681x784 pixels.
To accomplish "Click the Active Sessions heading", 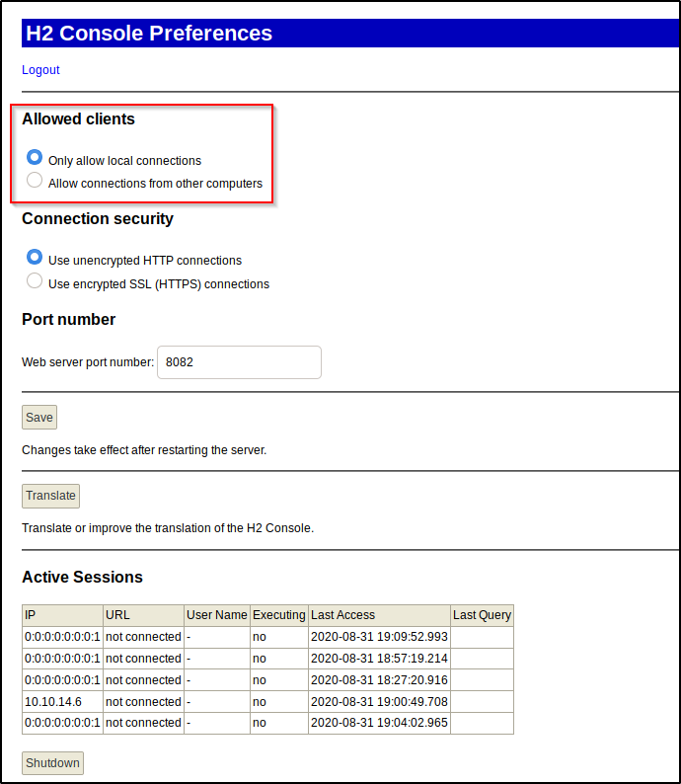I will (x=83, y=577).
